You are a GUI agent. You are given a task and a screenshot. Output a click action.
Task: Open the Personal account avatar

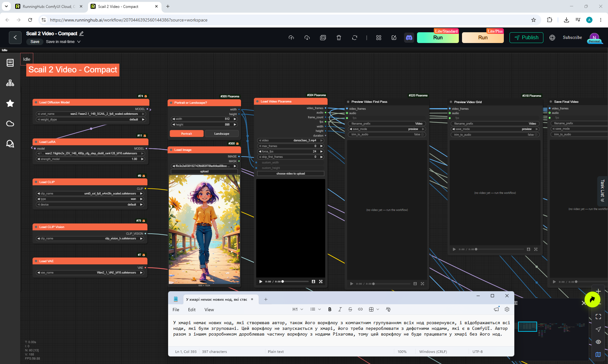click(594, 38)
